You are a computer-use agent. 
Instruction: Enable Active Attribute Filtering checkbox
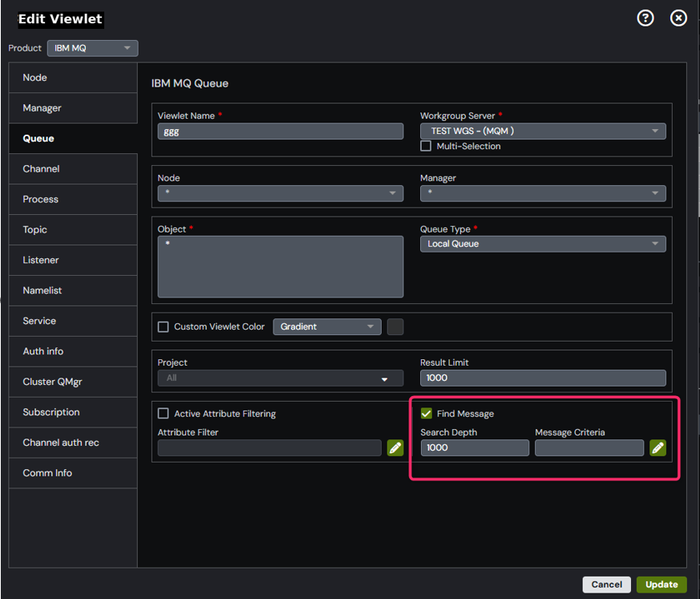click(164, 413)
